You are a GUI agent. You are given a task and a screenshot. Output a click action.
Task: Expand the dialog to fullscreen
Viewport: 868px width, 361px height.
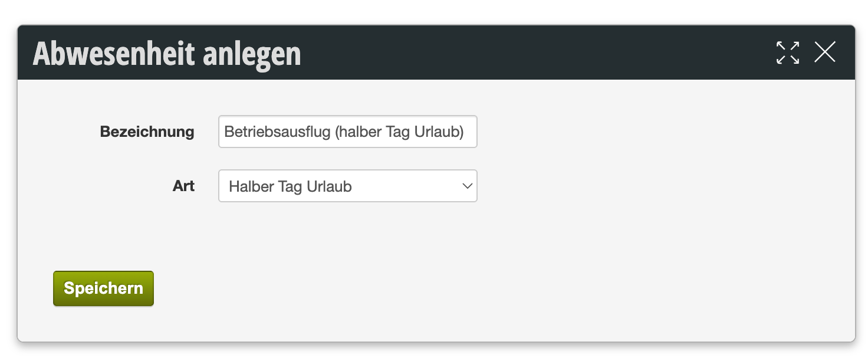coord(788,52)
